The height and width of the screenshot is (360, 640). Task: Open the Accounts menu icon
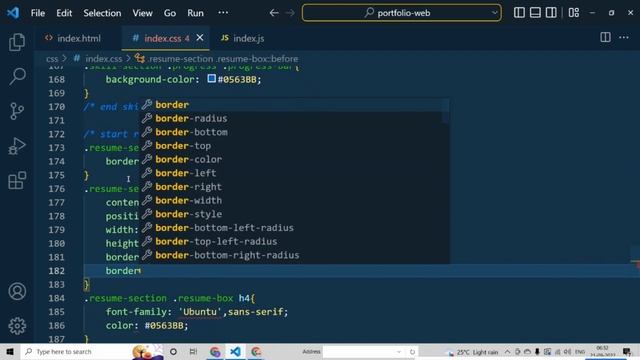point(17,291)
